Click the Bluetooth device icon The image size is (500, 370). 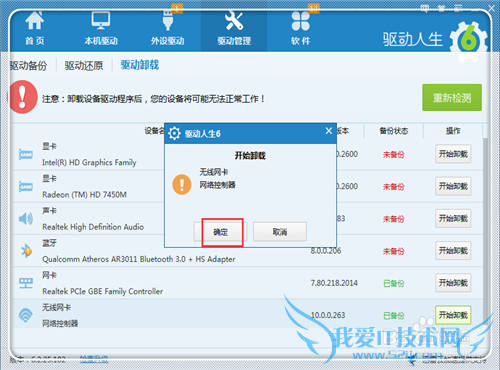pos(26,251)
